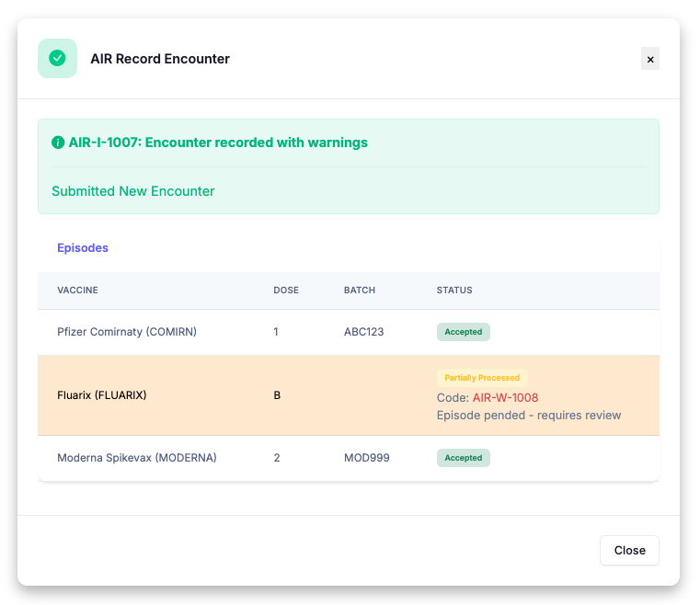Select the Pfizer Comirnaty (COMIRN) row

click(349, 332)
